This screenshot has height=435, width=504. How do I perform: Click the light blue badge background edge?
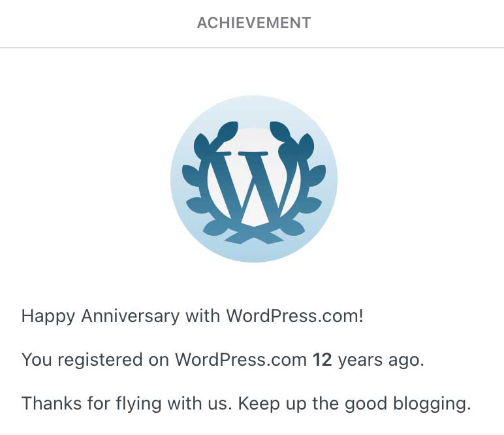click(254, 255)
